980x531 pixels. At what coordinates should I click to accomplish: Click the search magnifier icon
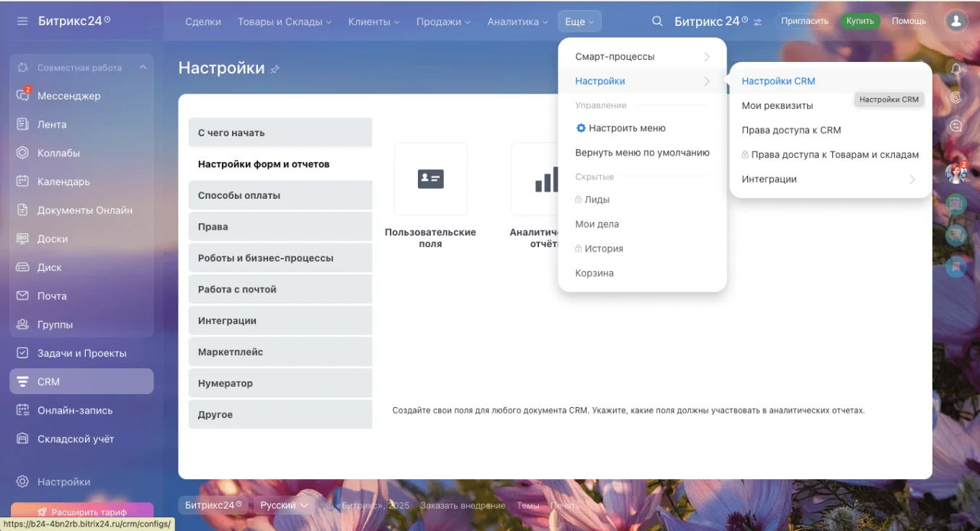tap(657, 22)
